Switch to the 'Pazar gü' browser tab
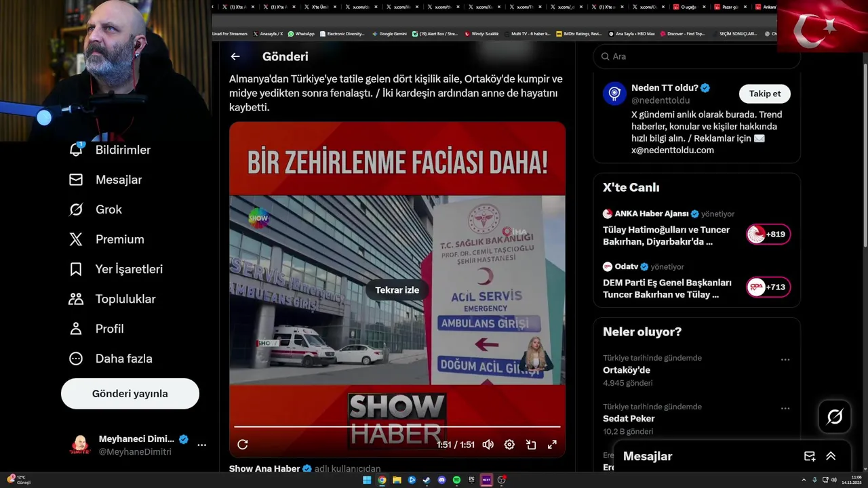This screenshot has height=488, width=868. (730, 7)
